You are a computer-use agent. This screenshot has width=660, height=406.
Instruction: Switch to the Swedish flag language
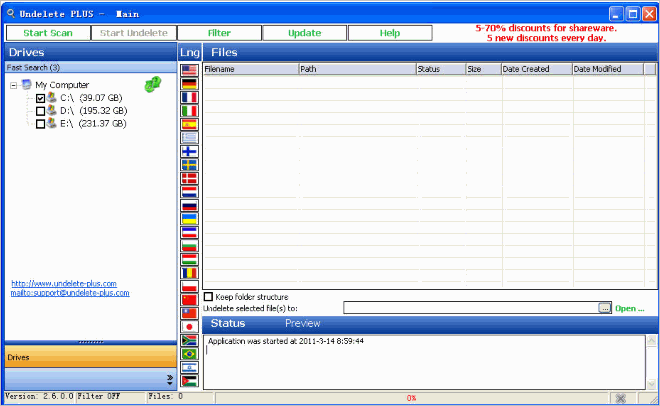tap(189, 165)
